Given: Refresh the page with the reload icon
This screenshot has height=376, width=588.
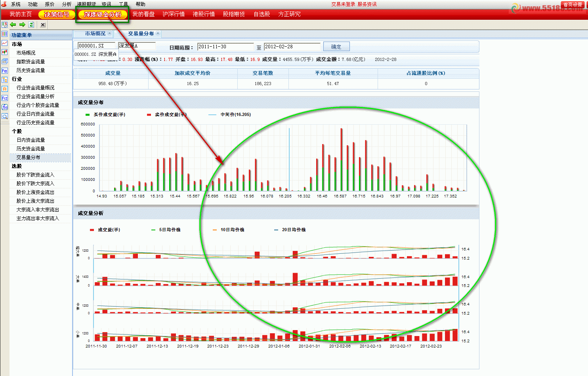Looking at the screenshot, I should (31, 25).
